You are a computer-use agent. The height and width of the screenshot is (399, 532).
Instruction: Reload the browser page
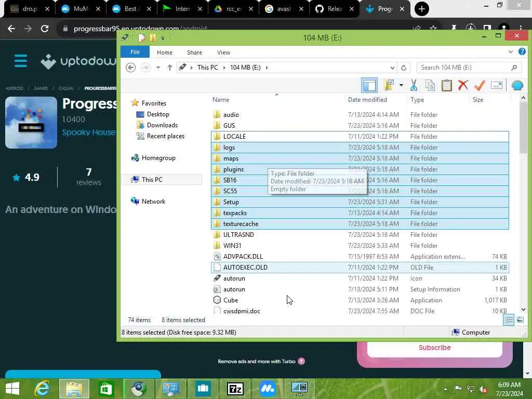coord(45,29)
